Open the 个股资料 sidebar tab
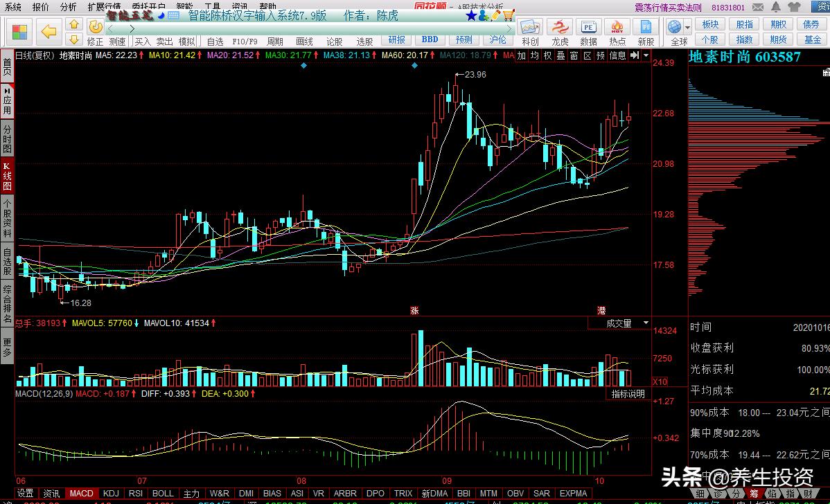The height and width of the screenshot is (504, 830). pyautogui.click(x=7, y=218)
